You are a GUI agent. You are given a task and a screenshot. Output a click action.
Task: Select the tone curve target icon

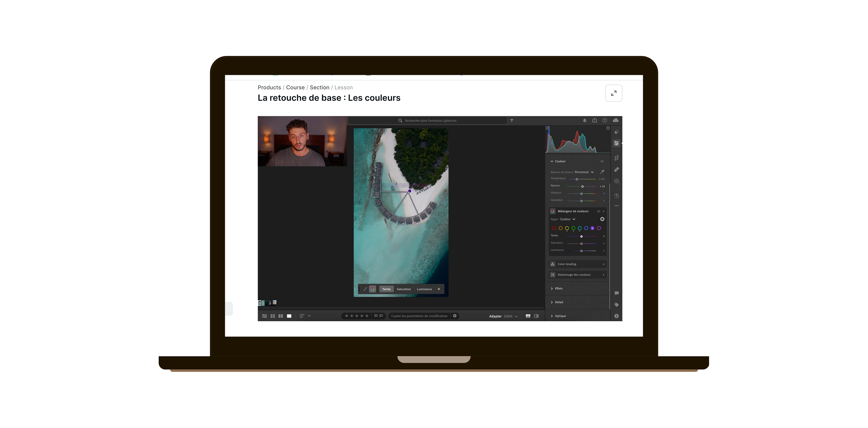click(x=365, y=289)
